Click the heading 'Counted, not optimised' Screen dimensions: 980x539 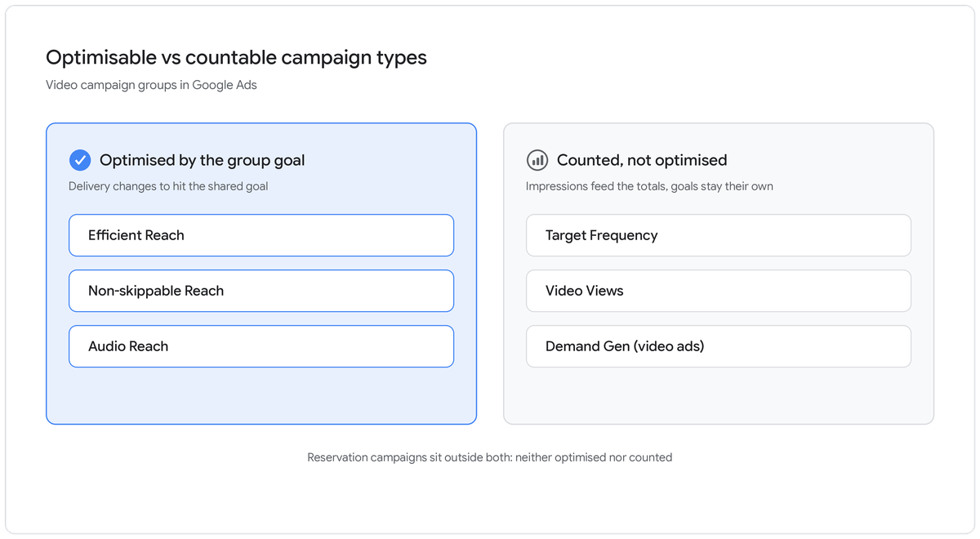642,160
